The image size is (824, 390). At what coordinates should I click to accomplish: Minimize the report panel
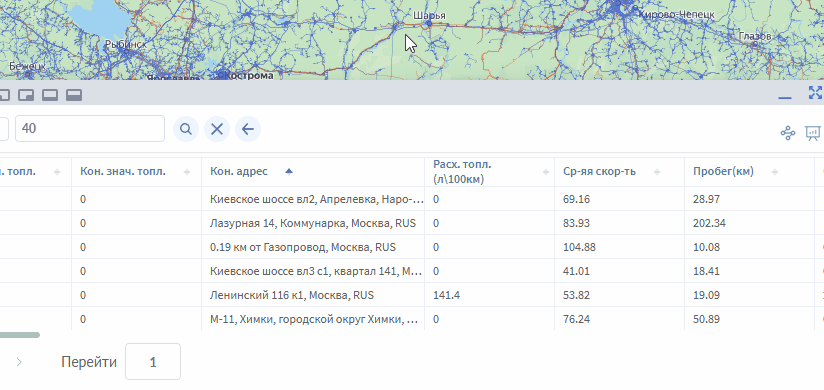click(x=785, y=98)
